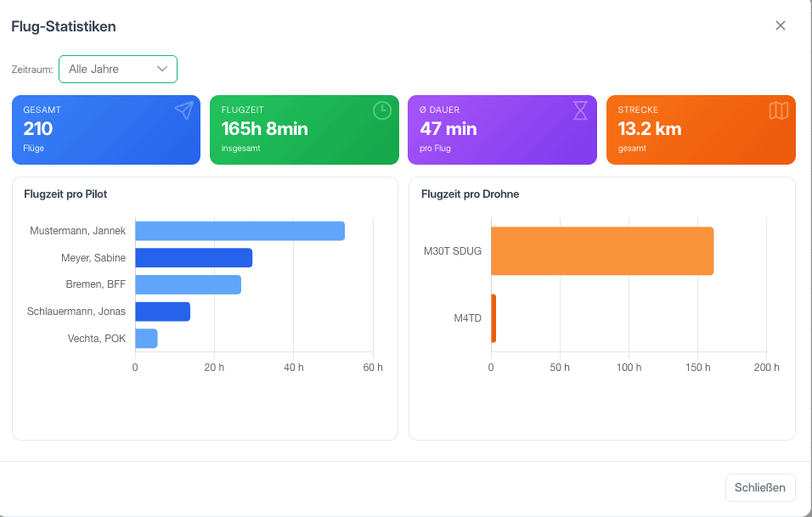Click the clock icon on Flugzeit card

click(382, 110)
